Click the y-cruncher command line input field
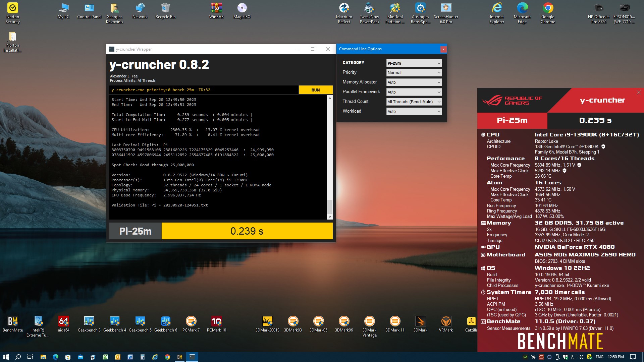Screen dimensions: 644x362 click(x=203, y=90)
